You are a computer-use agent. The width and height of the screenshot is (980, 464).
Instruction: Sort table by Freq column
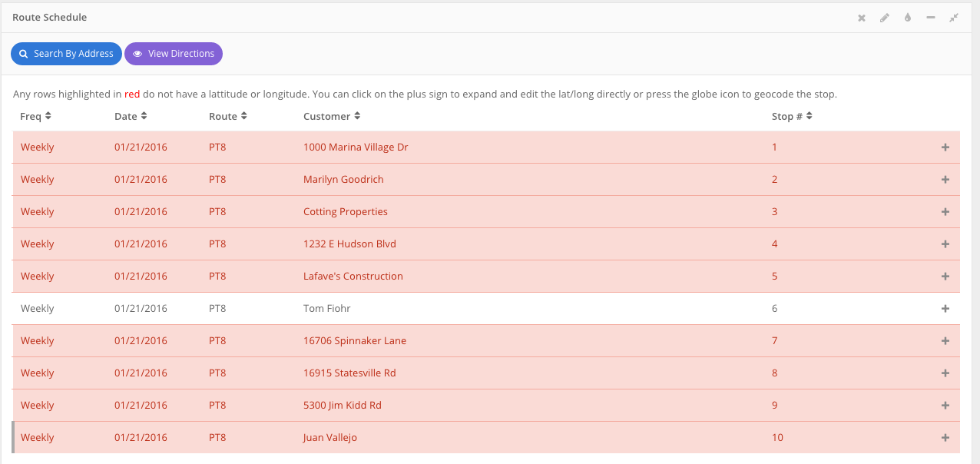click(x=35, y=117)
